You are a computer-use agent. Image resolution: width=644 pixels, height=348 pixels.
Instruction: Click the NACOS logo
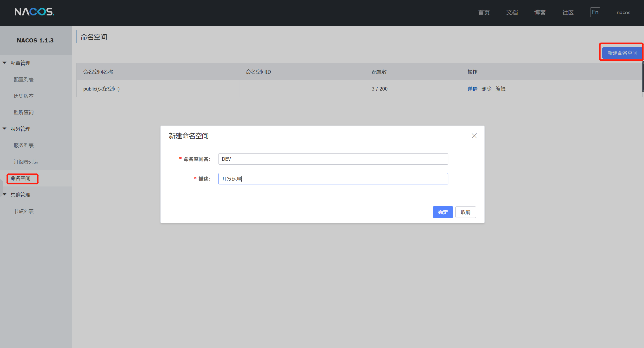click(34, 12)
